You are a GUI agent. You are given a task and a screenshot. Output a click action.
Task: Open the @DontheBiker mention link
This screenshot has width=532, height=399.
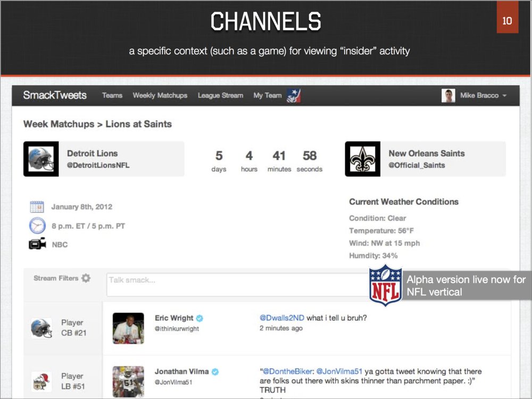click(x=287, y=371)
